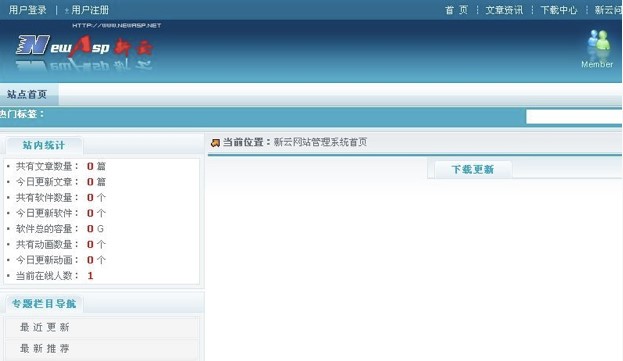623x361 pixels.
Task: Click 新云网站管理系统首页 breadcrumb text
Action: [x=320, y=142]
